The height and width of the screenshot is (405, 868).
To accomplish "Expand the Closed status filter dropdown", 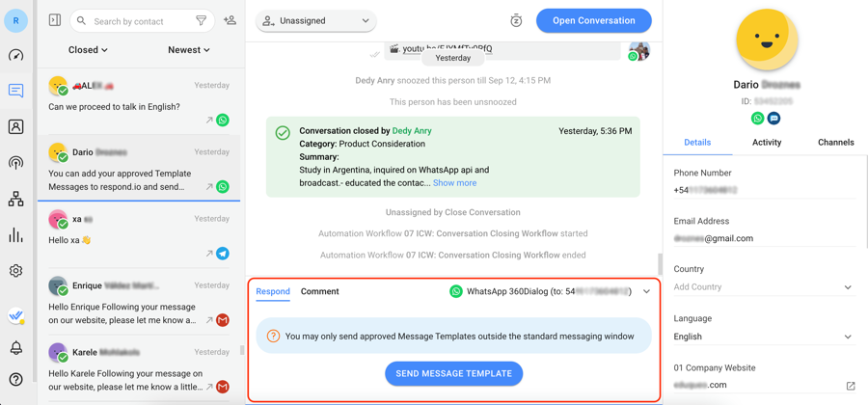I will tap(88, 50).
